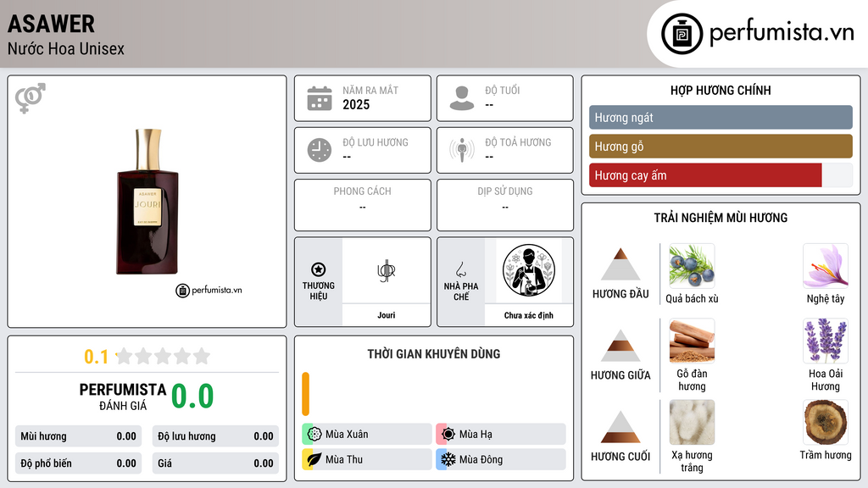Click the HỢP HƯƠNG CHÍNH heading
This screenshot has height=488, width=868.
click(x=721, y=90)
